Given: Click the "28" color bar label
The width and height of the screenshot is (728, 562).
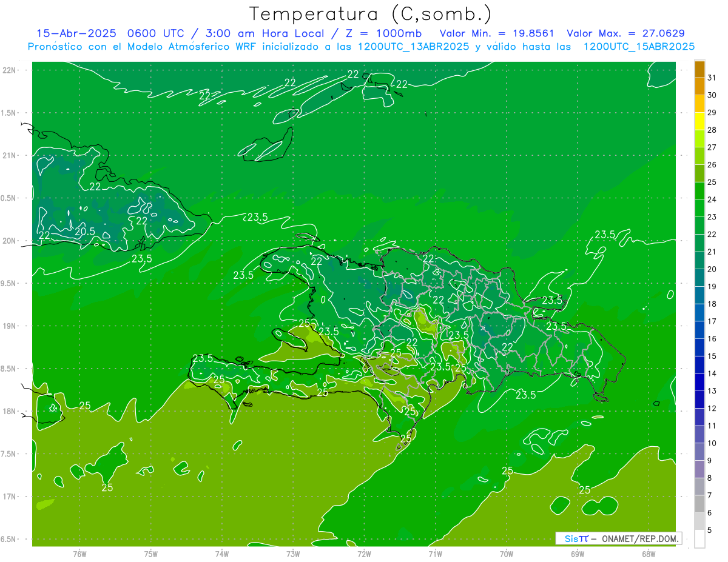Looking at the screenshot, I should (x=712, y=130).
